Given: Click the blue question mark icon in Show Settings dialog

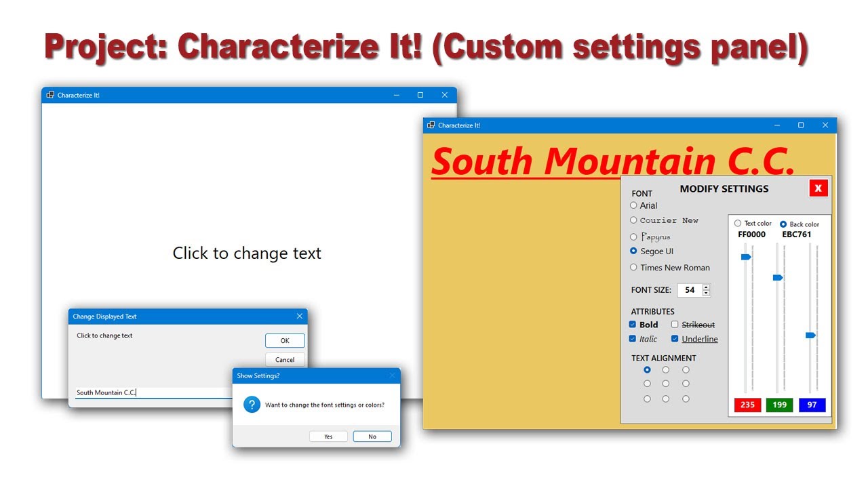Looking at the screenshot, I should (252, 405).
